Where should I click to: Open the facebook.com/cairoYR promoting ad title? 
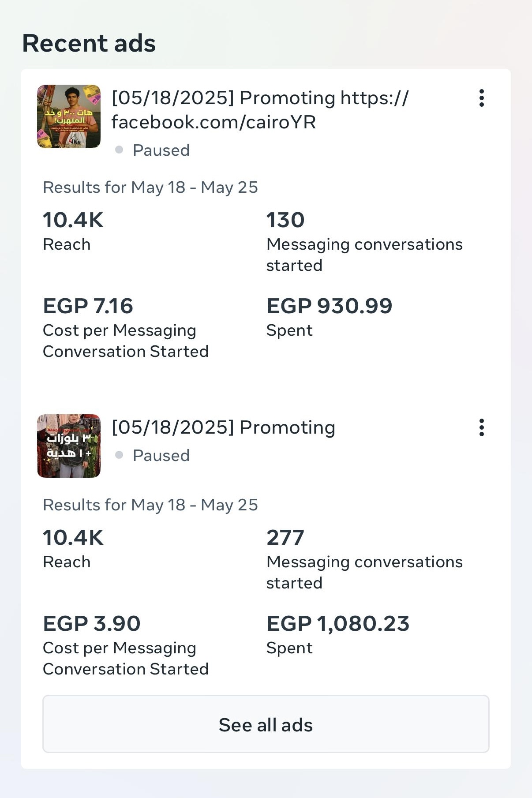pos(260,110)
